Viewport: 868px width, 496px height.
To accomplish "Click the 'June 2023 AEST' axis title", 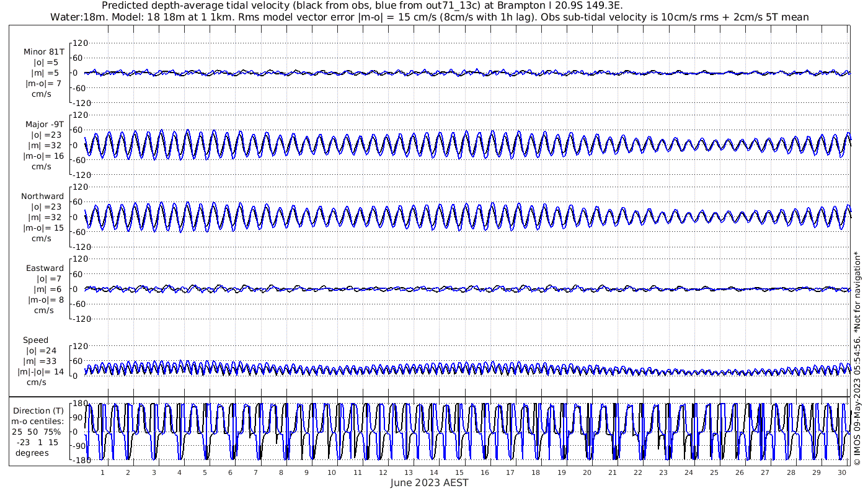I will point(430,482).
